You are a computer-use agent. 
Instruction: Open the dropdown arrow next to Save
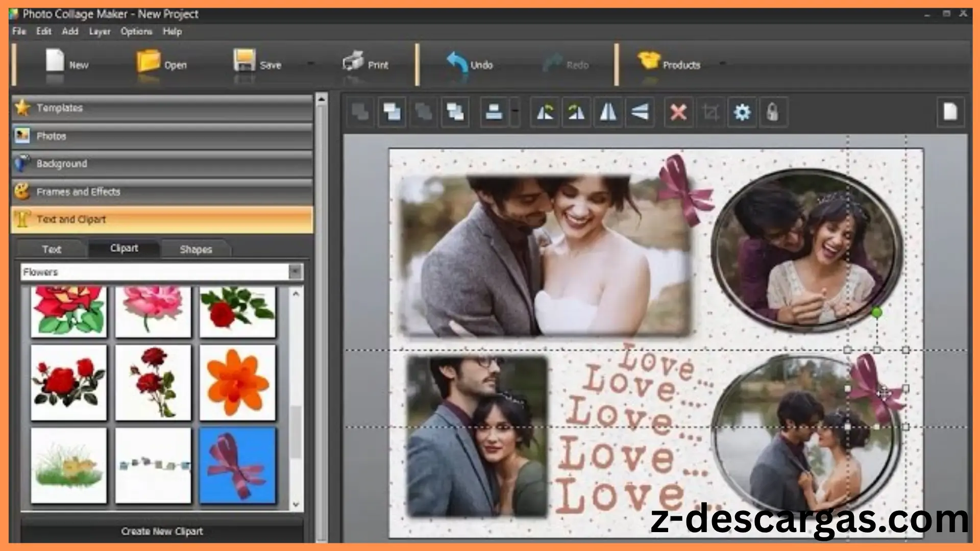310,64
